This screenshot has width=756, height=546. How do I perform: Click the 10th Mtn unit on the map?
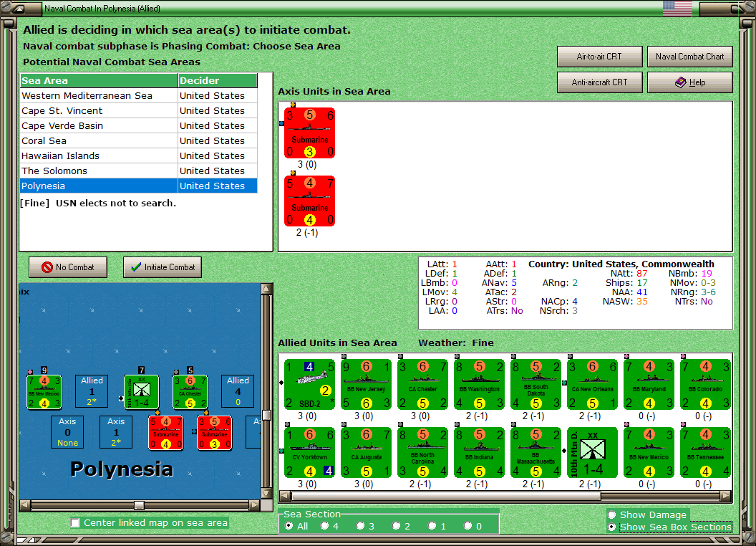point(141,392)
